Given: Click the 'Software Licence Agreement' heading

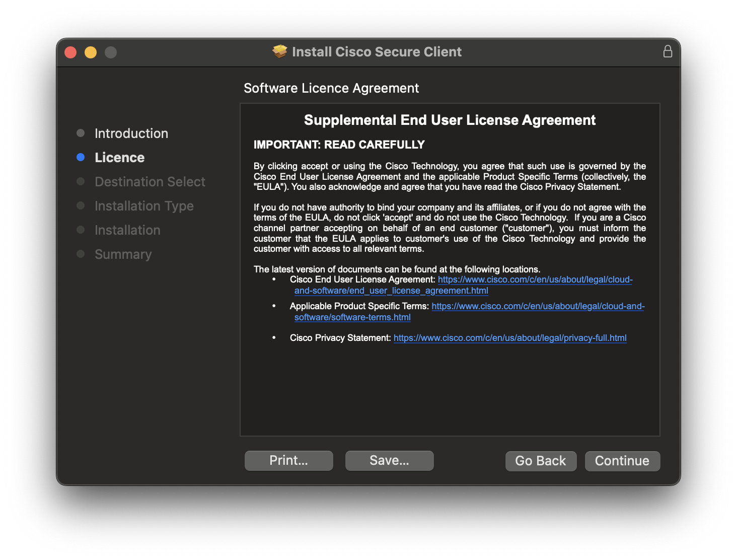Looking at the screenshot, I should (x=331, y=88).
